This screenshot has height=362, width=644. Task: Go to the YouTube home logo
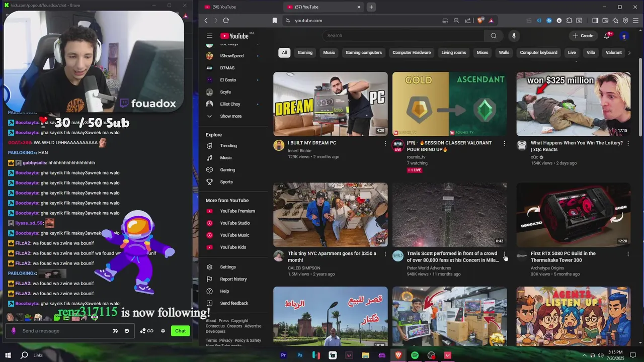coord(234,36)
